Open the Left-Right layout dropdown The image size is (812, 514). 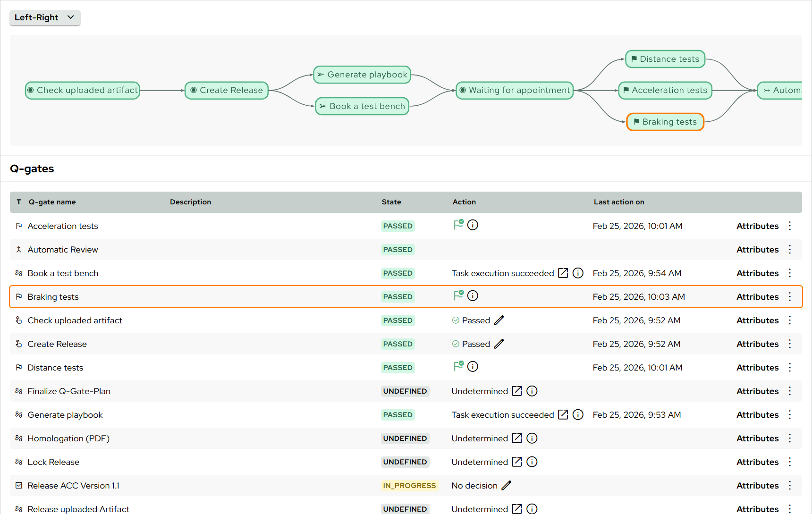pyautogui.click(x=45, y=17)
